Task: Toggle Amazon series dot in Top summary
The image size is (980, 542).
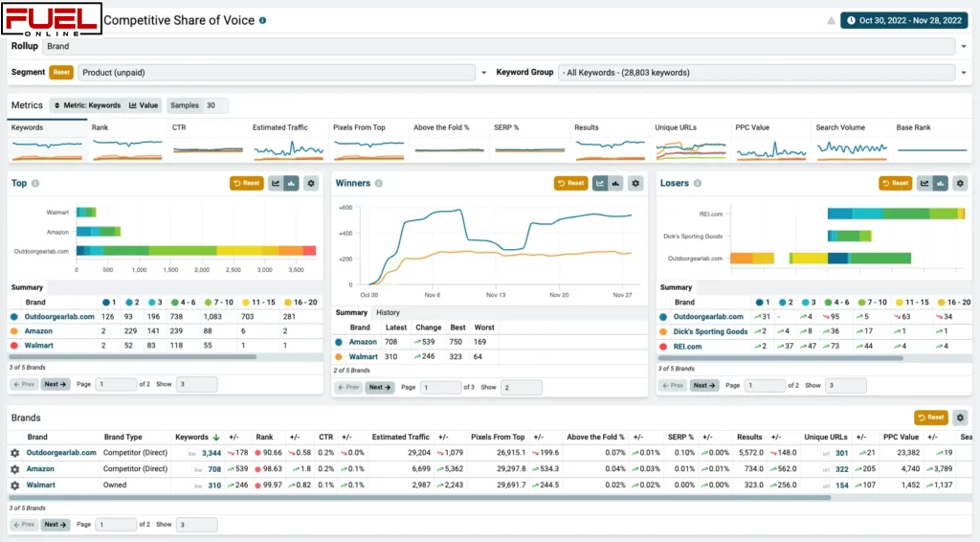Action: point(14,331)
